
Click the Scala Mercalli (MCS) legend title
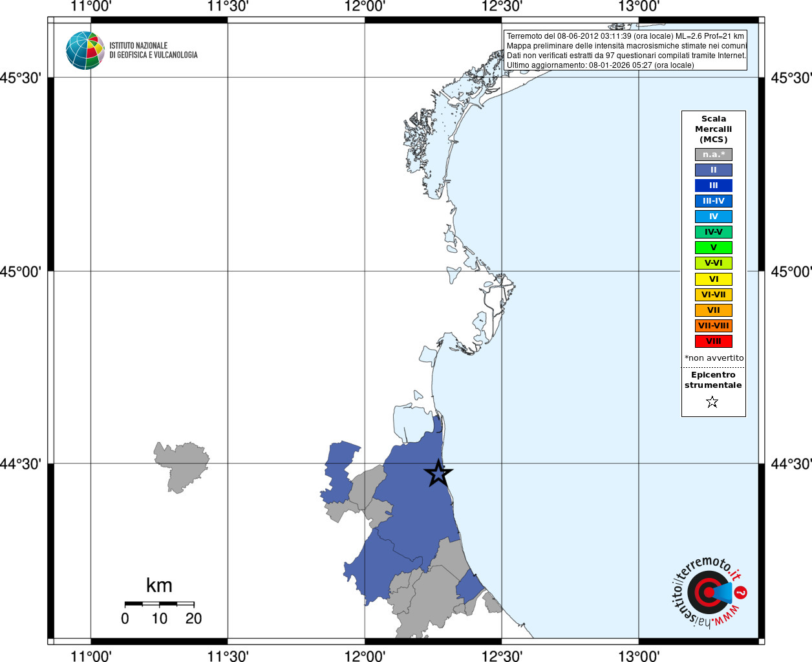click(714, 129)
